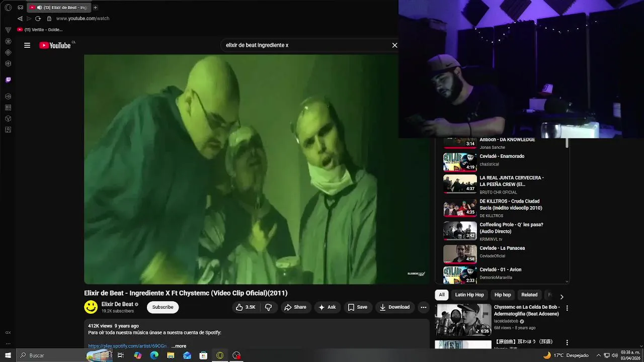Open the Ask AI button
Image resolution: width=644 pixels, height=362 pixels.
[x=327, y=307]
